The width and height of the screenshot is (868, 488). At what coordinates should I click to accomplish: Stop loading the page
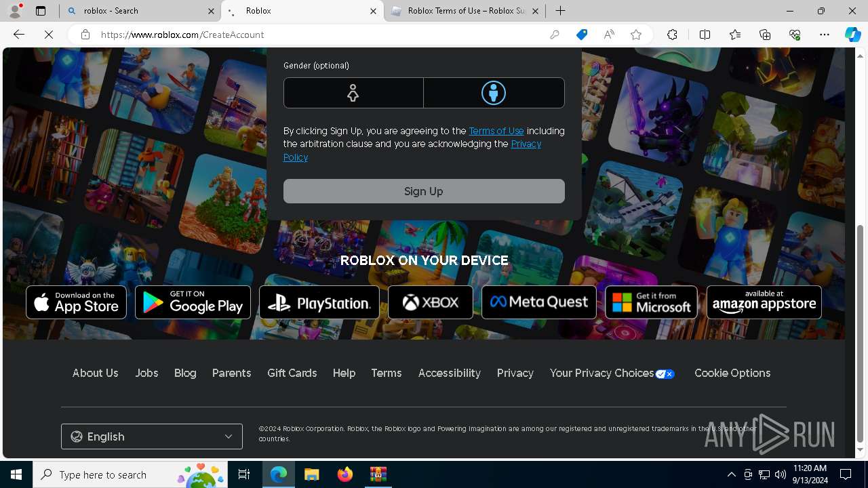pos(49,35)
